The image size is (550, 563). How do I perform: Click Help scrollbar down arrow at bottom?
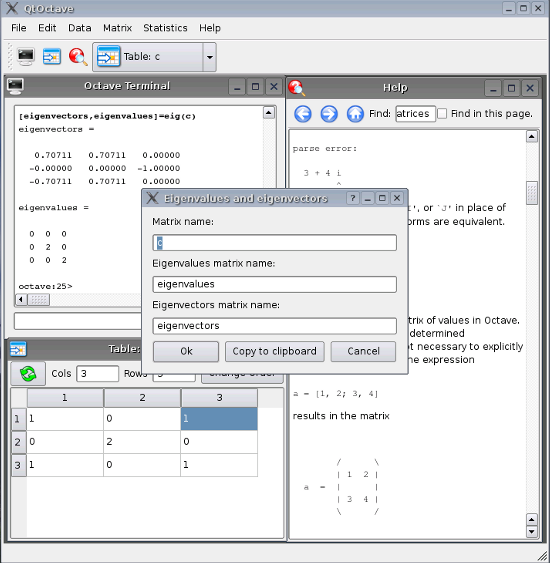532,531
